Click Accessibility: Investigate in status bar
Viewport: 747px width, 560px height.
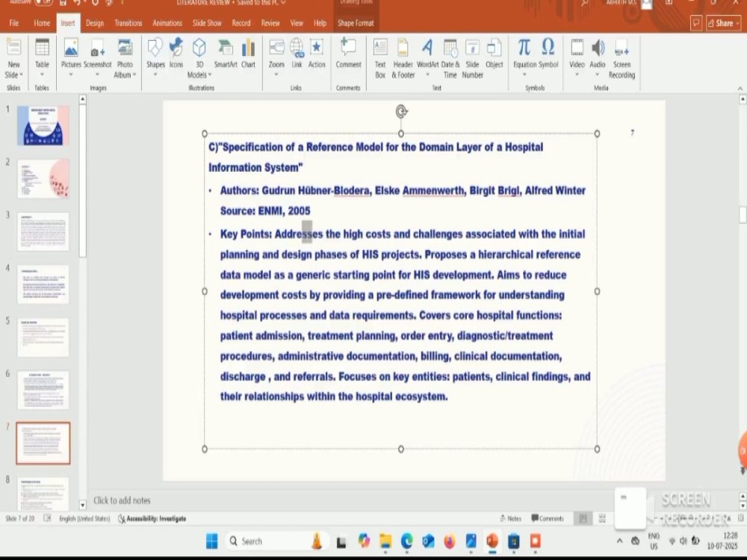click(152, 519)
